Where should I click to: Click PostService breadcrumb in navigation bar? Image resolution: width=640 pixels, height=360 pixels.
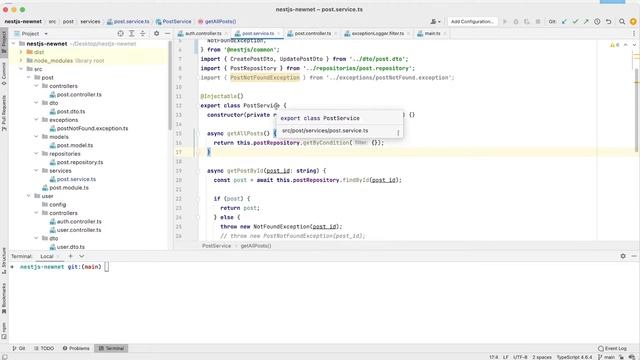tap(173, 22)
